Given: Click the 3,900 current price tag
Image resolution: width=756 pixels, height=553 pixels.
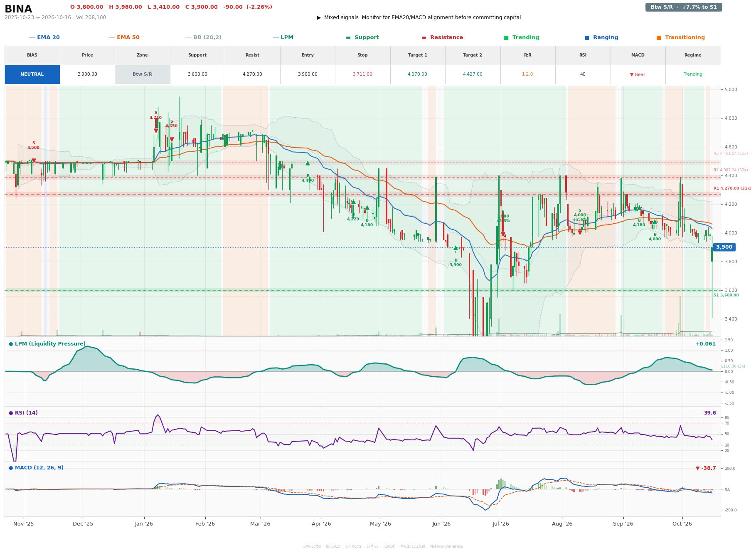Looking at the screenshot, I should coord(724,247).
